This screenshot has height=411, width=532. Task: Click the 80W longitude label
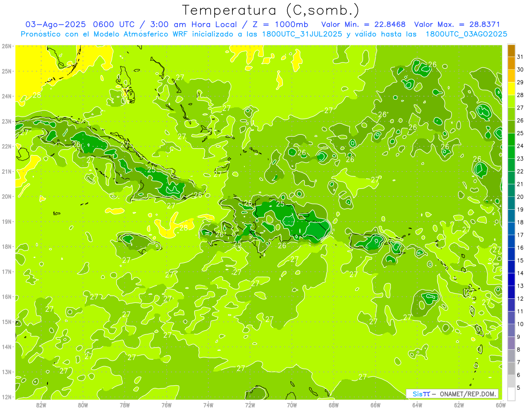[83, 405]
